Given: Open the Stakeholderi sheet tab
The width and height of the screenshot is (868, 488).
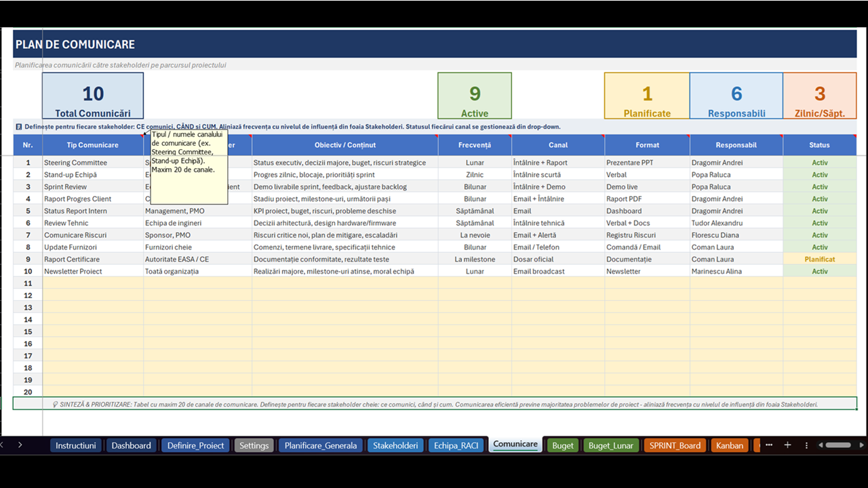Looking at the screenshot, I should (395, 445).
